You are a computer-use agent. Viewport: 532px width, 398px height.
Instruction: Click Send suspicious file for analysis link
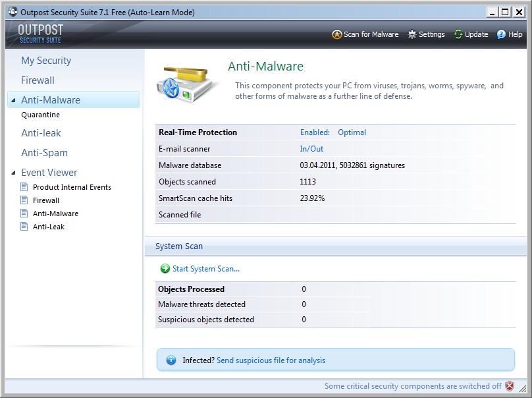(x=271, y=360)
